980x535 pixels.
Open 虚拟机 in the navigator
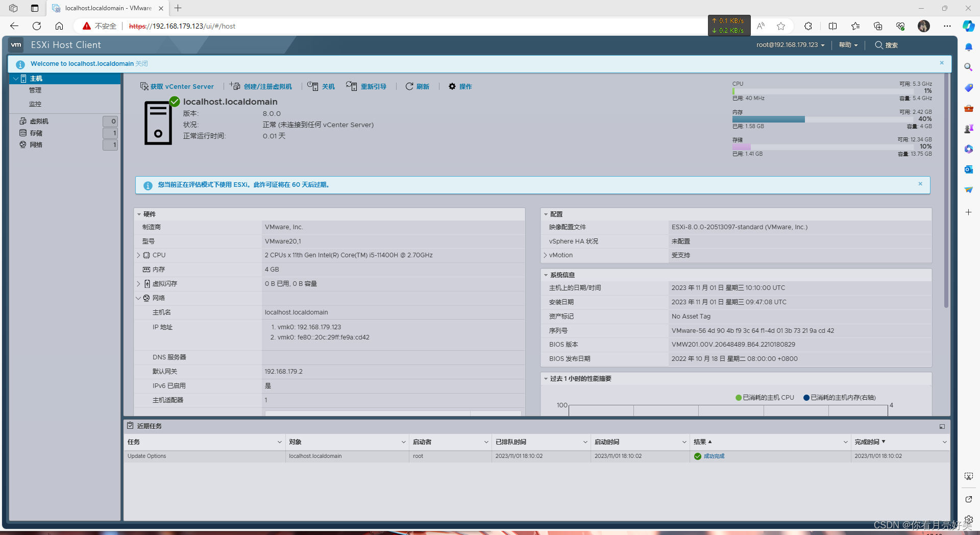(x=39, y=121)
